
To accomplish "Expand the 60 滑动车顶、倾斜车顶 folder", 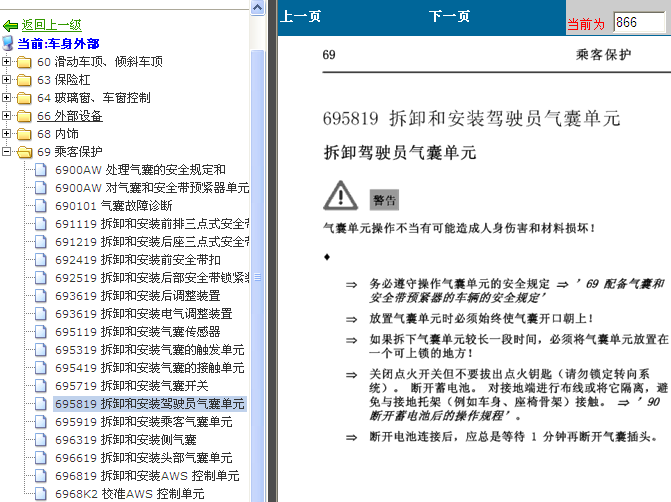I will click(6, 62).
